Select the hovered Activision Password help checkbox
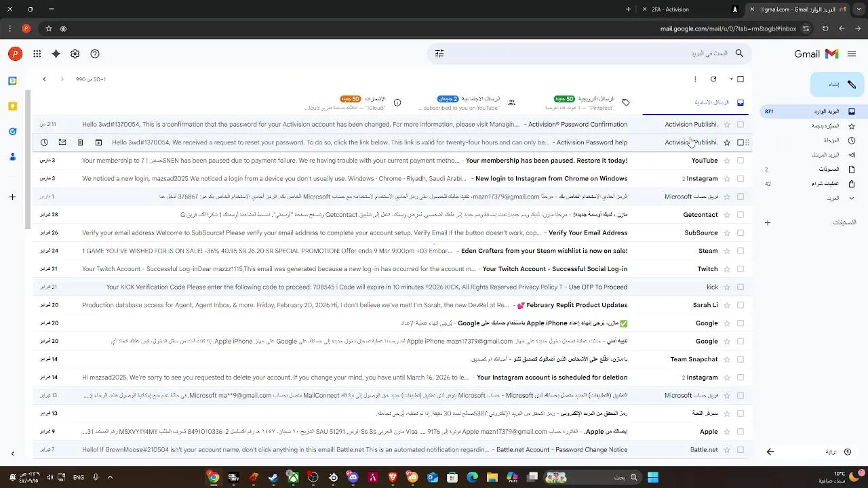 [x=741, y=142]
